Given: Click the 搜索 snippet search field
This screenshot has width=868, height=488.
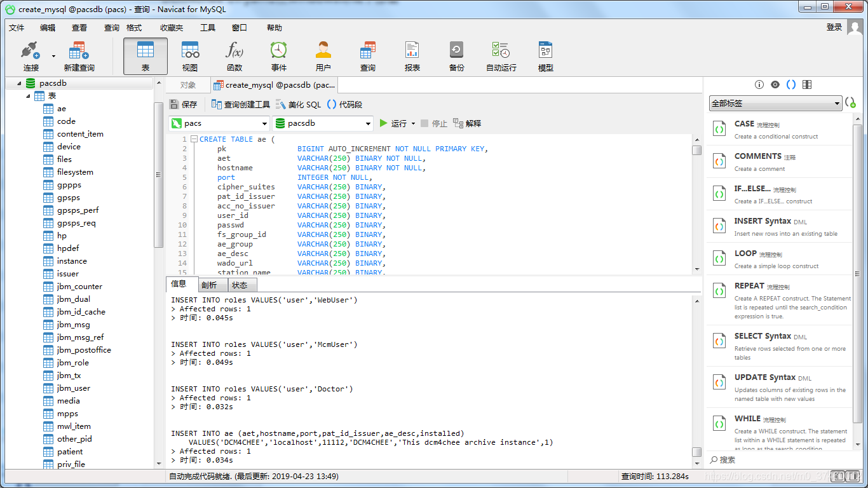Looking at the screenshot, I should (779, 459).
